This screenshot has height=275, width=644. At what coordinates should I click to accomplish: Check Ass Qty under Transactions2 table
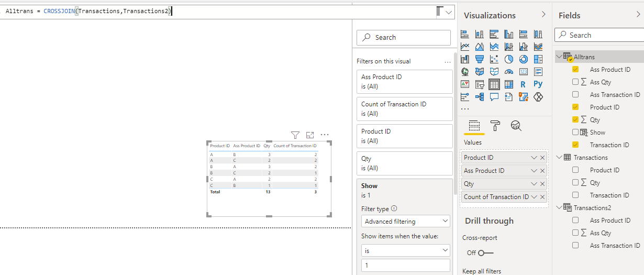click(x=575, y=233)
